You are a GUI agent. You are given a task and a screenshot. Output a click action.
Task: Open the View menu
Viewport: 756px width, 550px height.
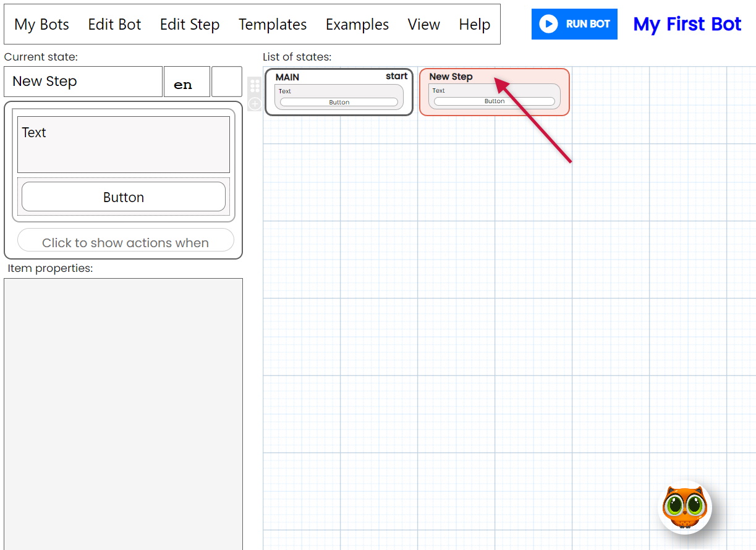pyautogui.click(x=424, y=25)
